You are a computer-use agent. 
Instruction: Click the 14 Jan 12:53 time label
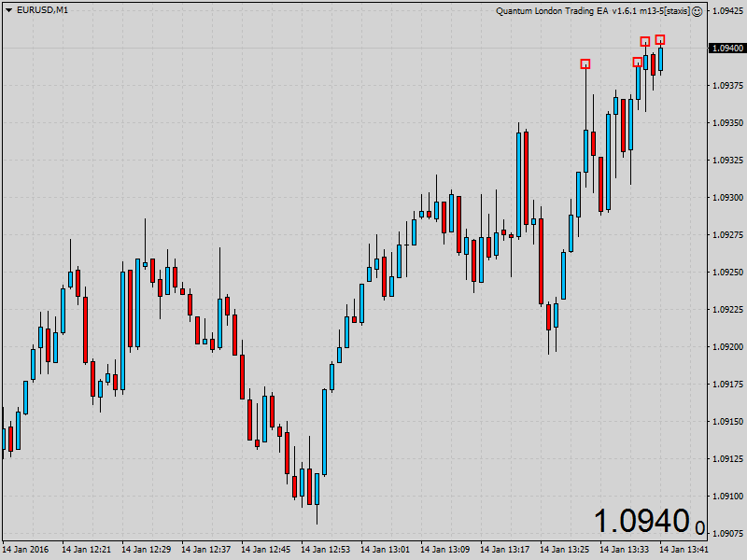click(x=325, y=550)
